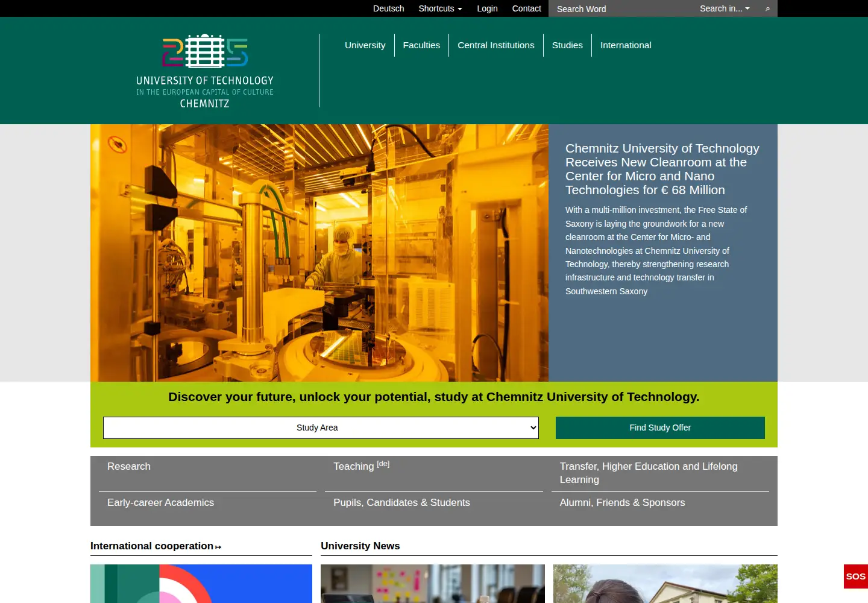Focus the Search Word input field
The width and height of the screenshot is (868, 603).
tap(621, 8)
